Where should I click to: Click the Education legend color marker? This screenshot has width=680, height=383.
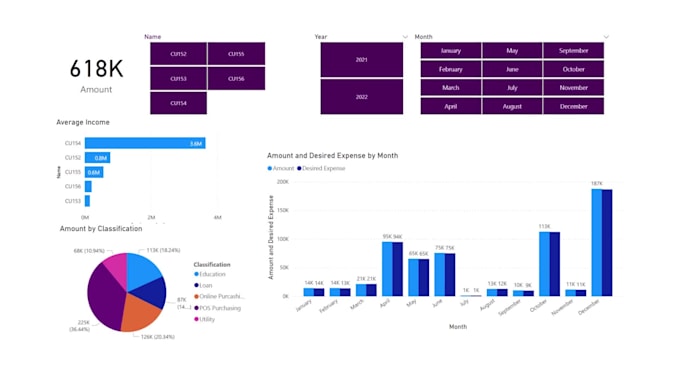[x=196, y=274]
